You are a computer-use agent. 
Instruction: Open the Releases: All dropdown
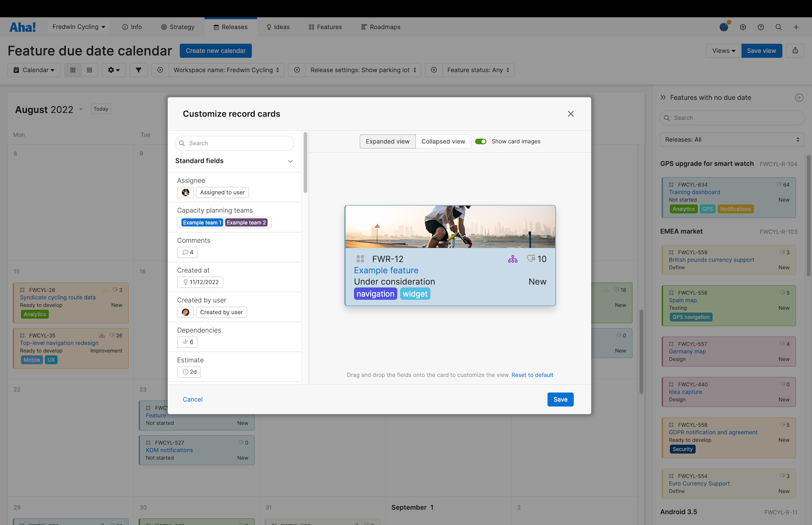[732, 140]
